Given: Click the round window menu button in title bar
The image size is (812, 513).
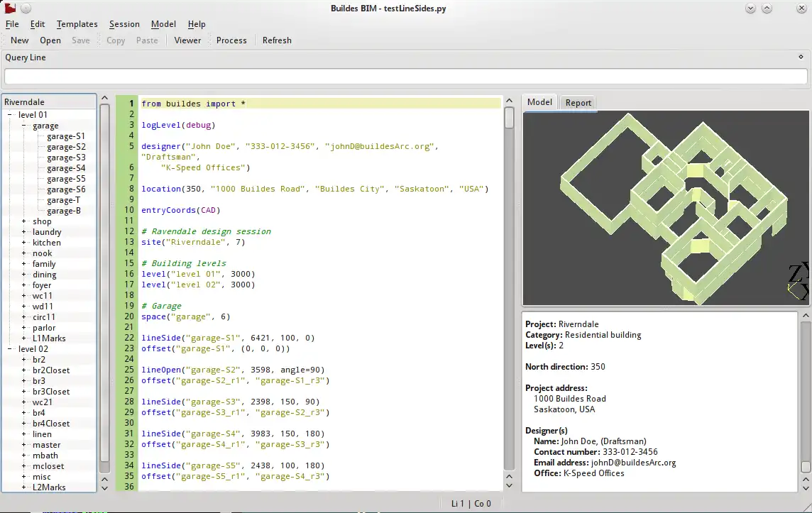Looking at the screenshot, I should coord(26,9).
